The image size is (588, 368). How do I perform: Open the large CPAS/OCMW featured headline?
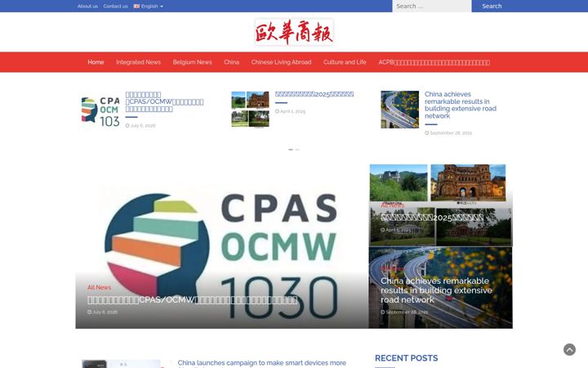(193, 300)
